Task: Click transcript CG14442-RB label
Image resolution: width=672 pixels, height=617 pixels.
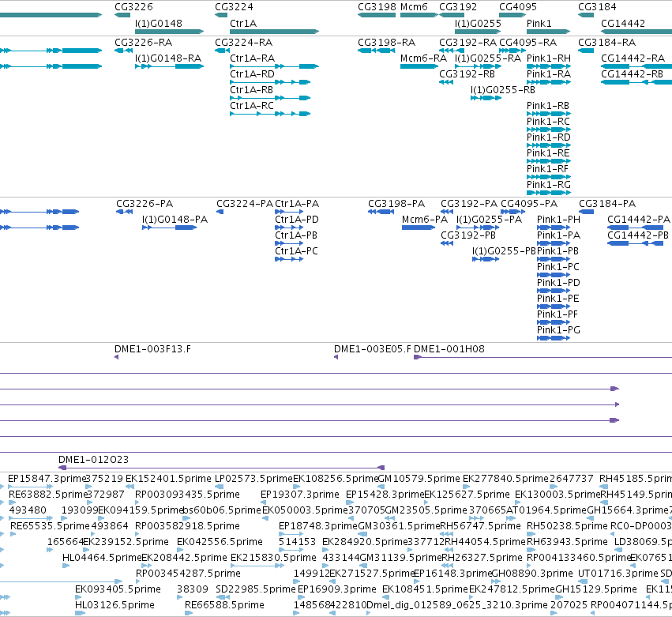Action: tap(633, 73)
